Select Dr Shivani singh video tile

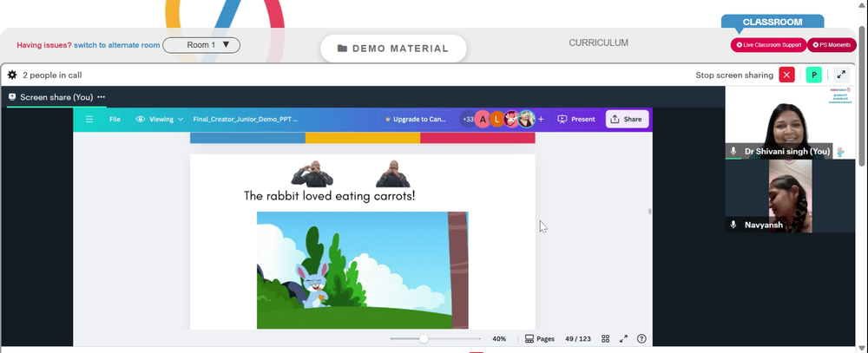click(x=790, y=123)
